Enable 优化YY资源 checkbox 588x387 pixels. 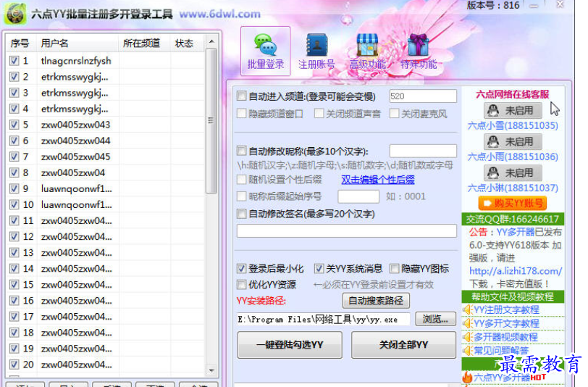point(242,285)
